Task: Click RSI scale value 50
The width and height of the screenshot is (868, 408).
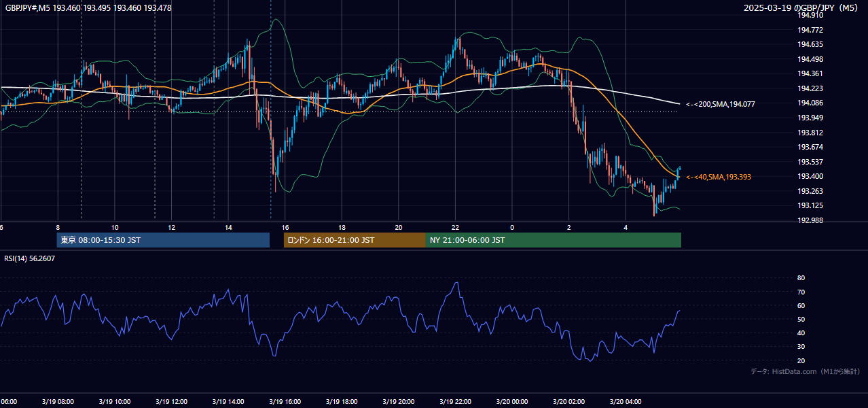Action: [x=801, y=320]
